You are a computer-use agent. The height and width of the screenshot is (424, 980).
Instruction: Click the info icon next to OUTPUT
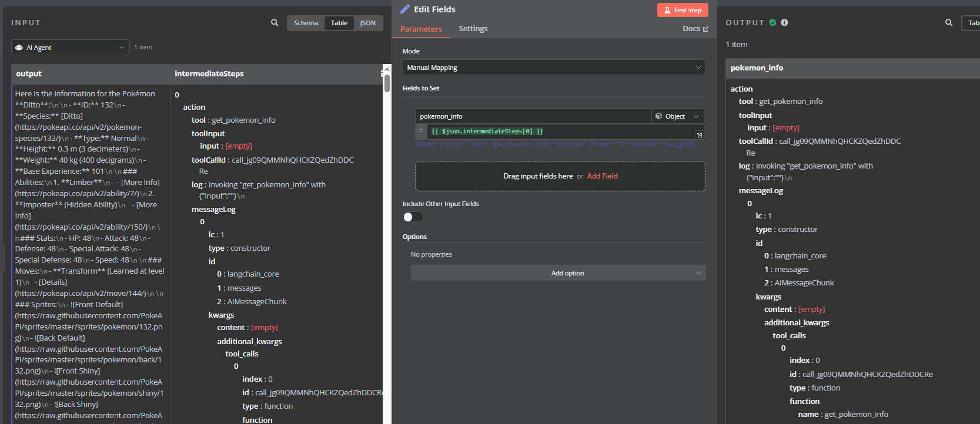[784, 22]
